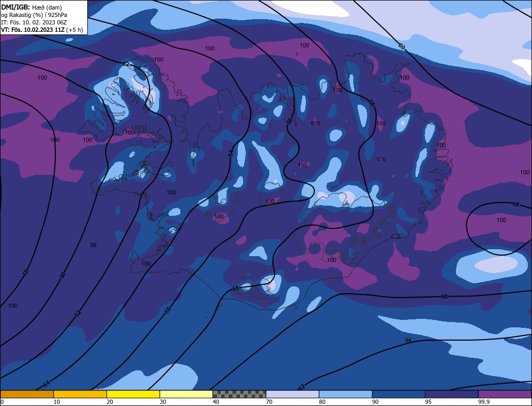
Task: Click the '94' humidity value label
Action: tap(408, 340)
